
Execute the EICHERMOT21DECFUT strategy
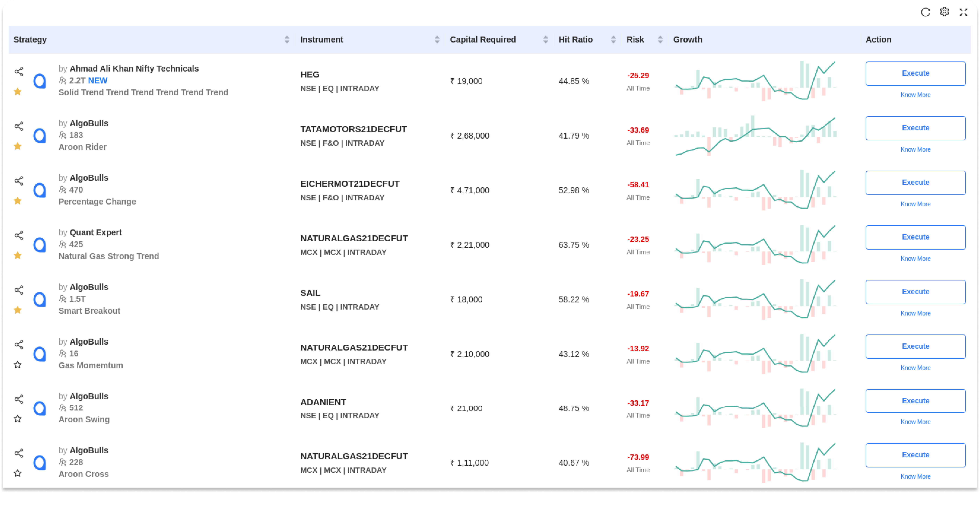coord(915,183)
